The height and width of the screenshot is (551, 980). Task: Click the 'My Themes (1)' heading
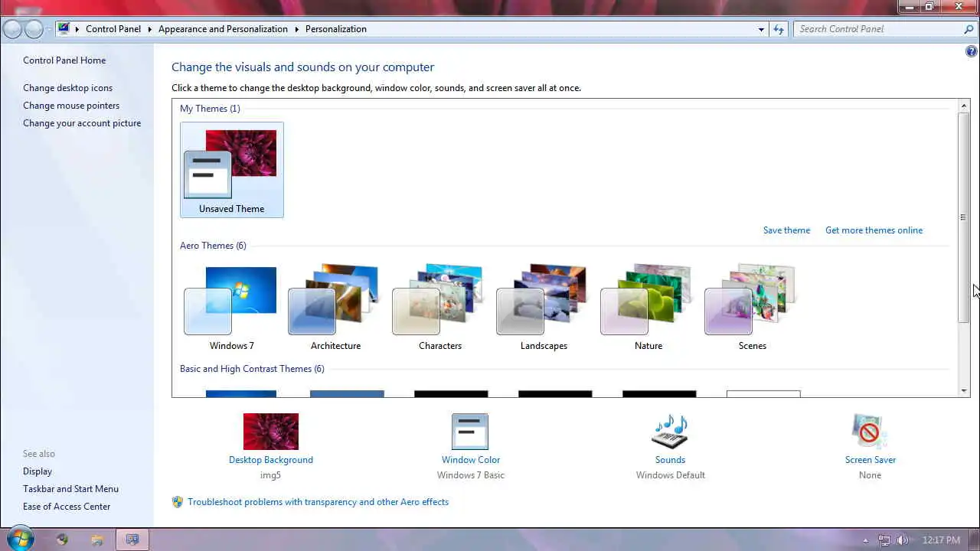click(210, 109)
